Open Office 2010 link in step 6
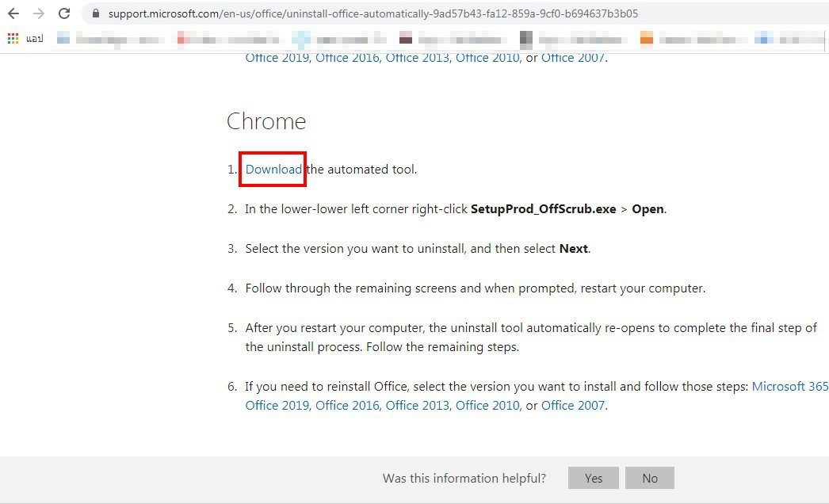 [487, 405]
